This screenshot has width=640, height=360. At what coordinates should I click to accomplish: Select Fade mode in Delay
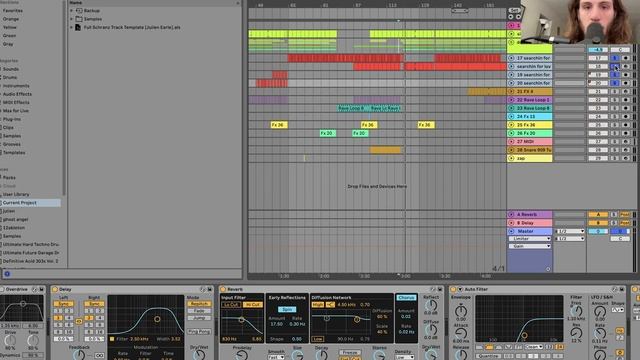point(199,311)
